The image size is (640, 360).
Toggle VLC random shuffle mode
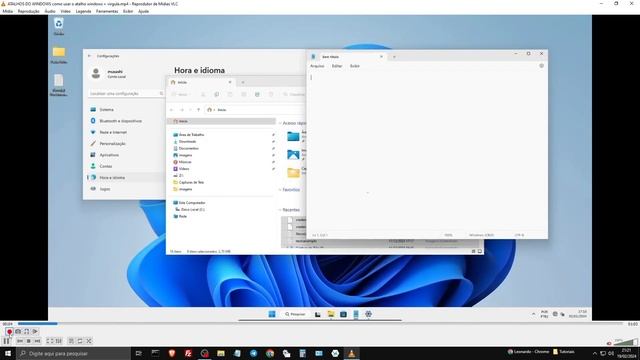(89, 341)
